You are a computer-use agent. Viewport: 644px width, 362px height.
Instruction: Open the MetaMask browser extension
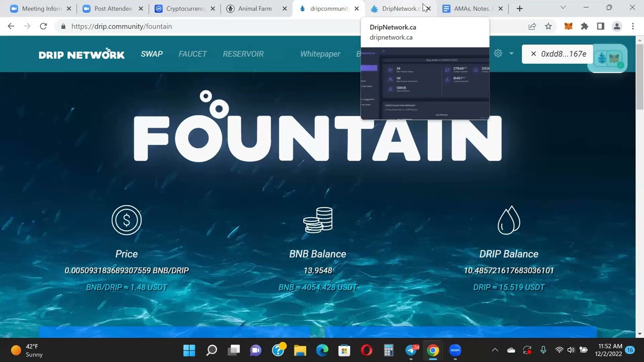[568, 26]
